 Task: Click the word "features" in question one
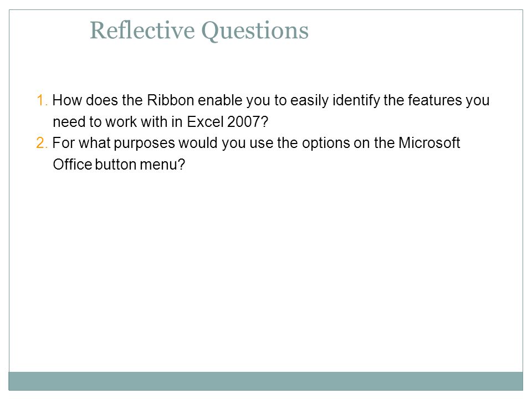click(x=434, y=100)
